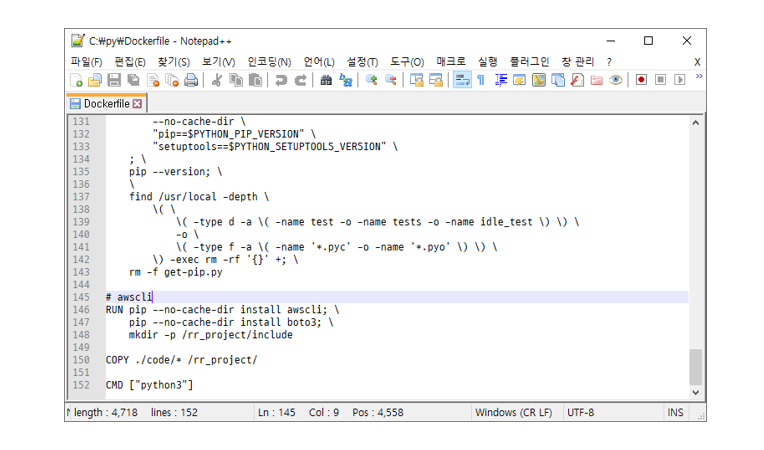Paste with the clipboard icon
This screenshot has height=450, width=764.
255,80
